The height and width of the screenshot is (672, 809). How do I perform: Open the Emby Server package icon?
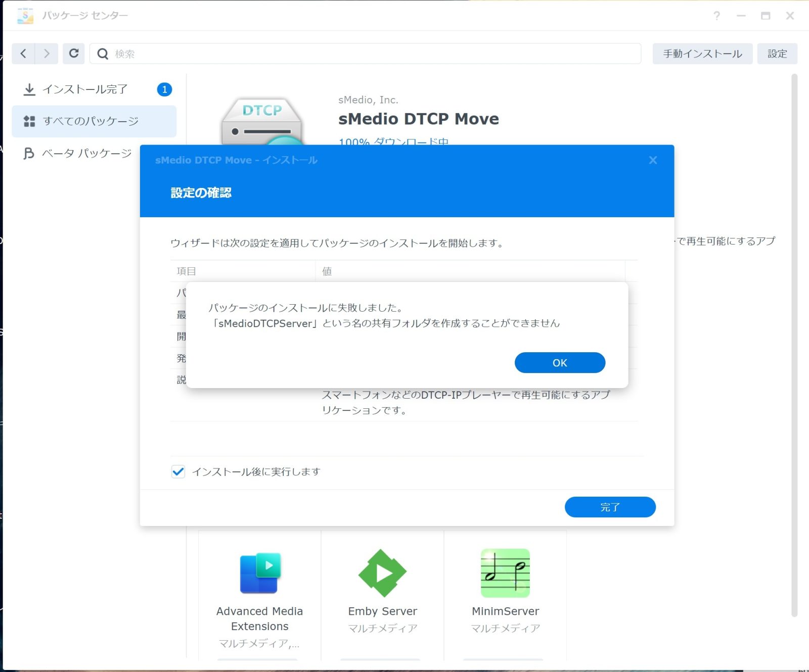(382, 573)
